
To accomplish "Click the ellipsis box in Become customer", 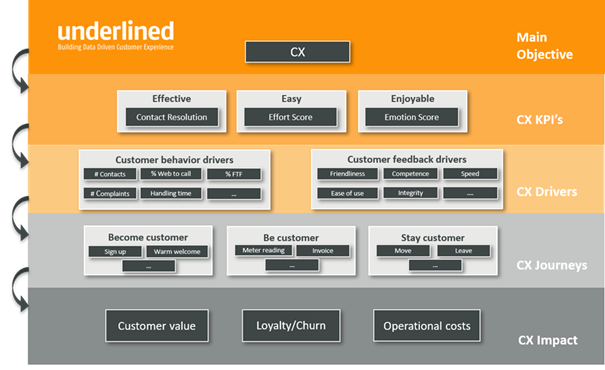I will [x=149, y=266].
